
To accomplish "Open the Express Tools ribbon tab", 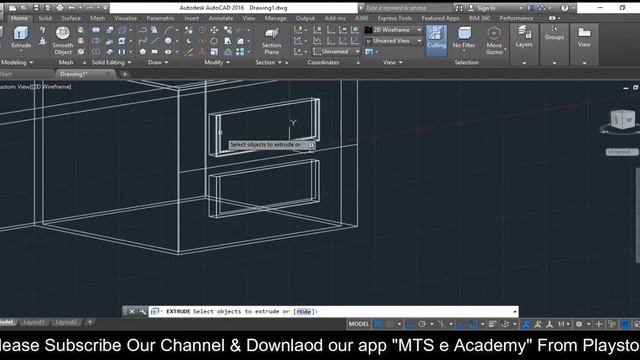I will pos(395,18).
